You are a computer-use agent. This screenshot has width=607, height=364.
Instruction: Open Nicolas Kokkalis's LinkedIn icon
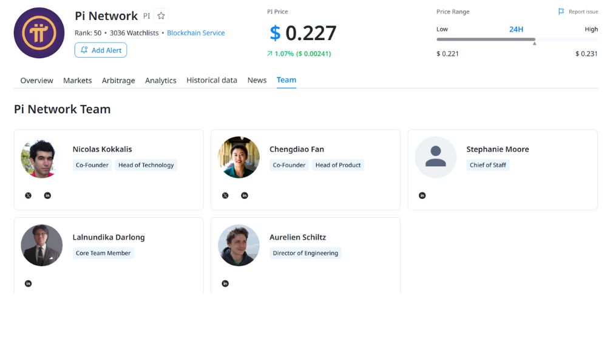tap(47, 195)
